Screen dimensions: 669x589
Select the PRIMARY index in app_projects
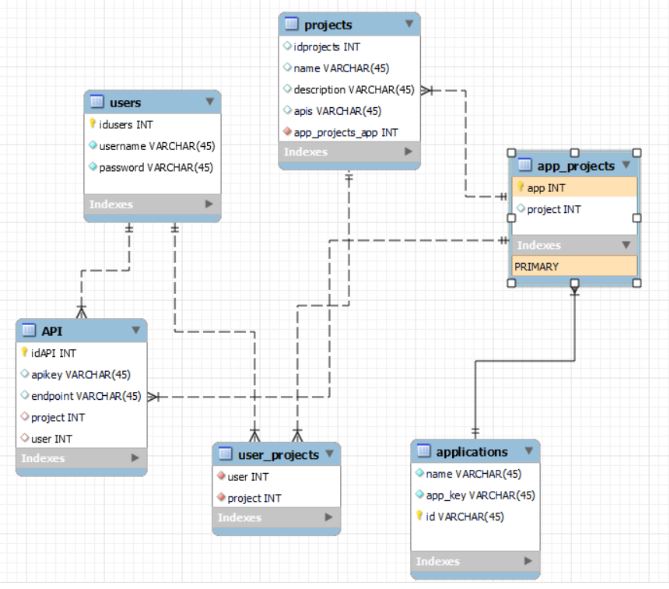(x=574, y=267)
